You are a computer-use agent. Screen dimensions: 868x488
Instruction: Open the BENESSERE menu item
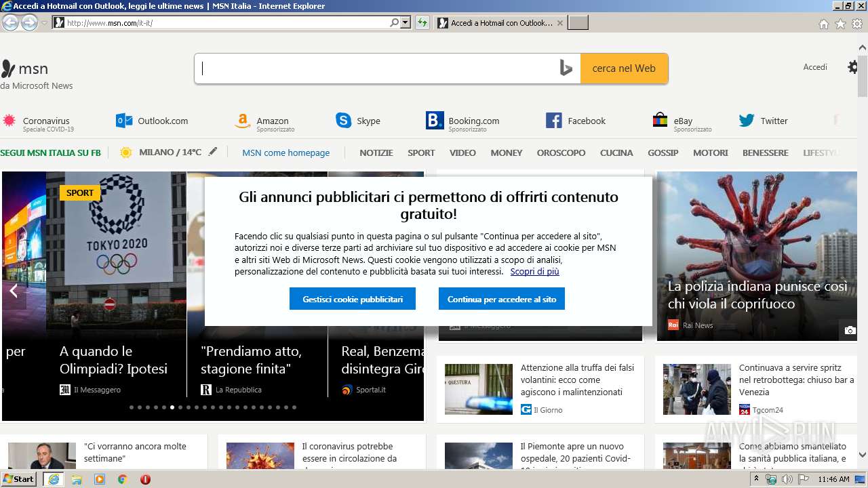tap(765, 152)
